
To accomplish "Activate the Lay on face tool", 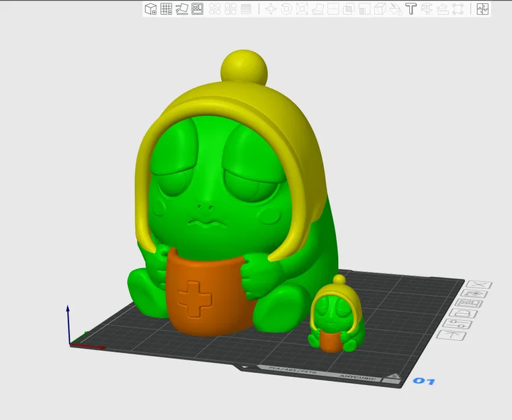I will pyautogui.click(x=318, y=9).
